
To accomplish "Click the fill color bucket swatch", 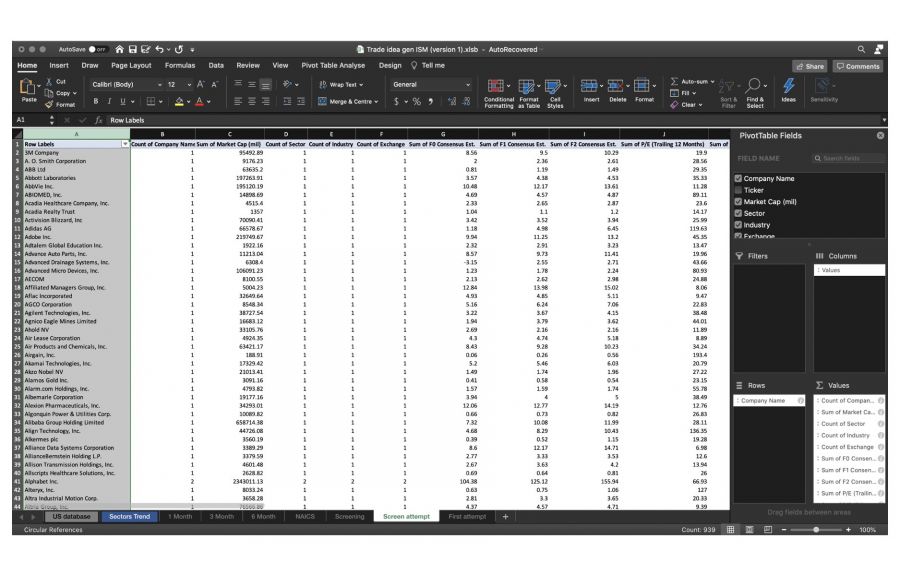I will 179,102.
